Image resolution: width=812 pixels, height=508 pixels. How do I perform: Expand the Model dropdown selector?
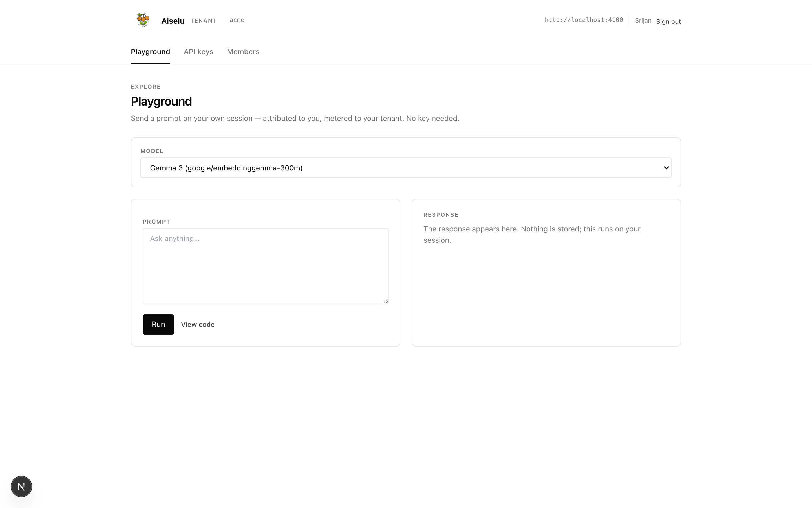(x=406, y=168)
